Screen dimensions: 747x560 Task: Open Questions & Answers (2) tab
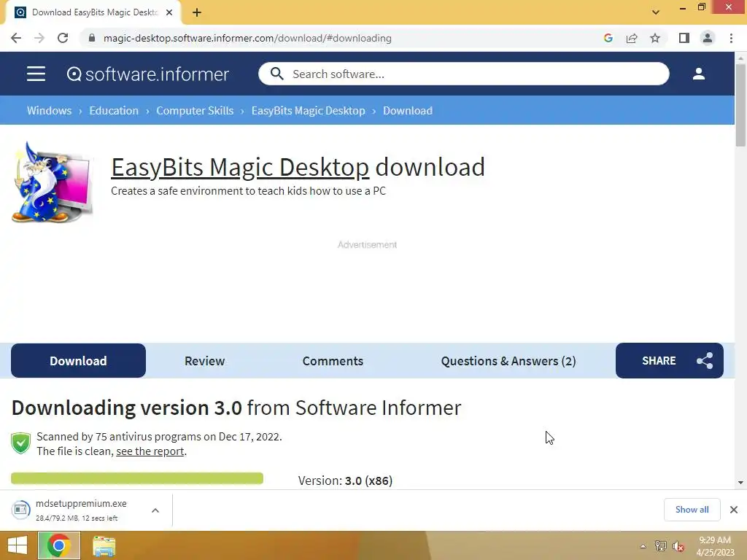coord(508,361)
